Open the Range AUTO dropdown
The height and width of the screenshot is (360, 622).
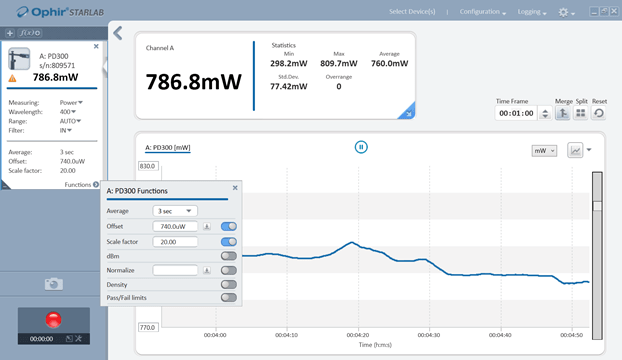point(70,121)
